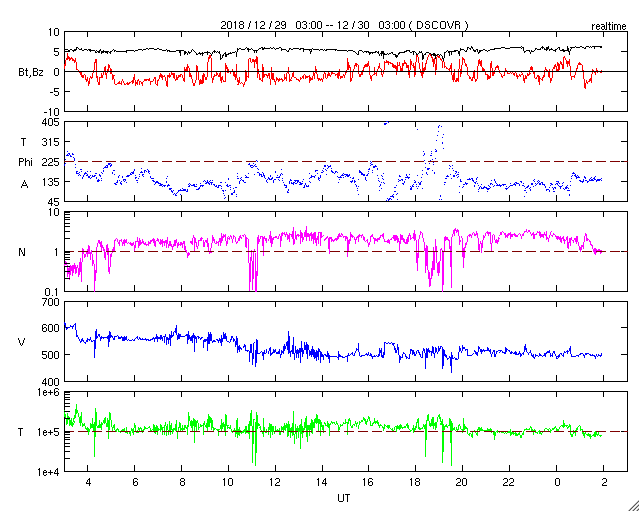This screenshot has height=512, width=640.
Task: Click the '225' tick label
Action: tap(51, 162)
